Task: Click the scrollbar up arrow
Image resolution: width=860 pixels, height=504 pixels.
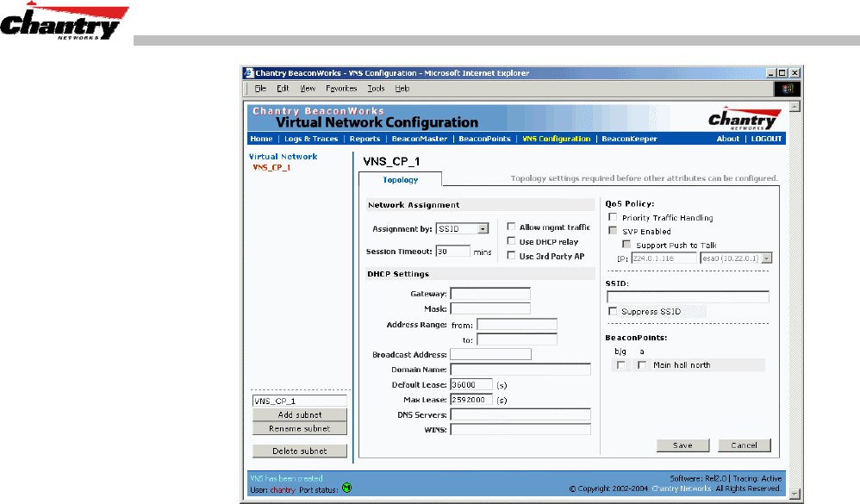Action: (x=795, y=106)
